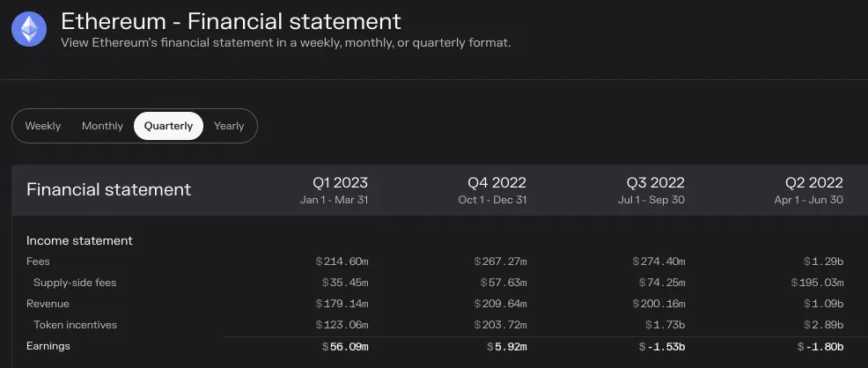Switch to the Weekly view

pyautogui.click(x=42, y=126)
